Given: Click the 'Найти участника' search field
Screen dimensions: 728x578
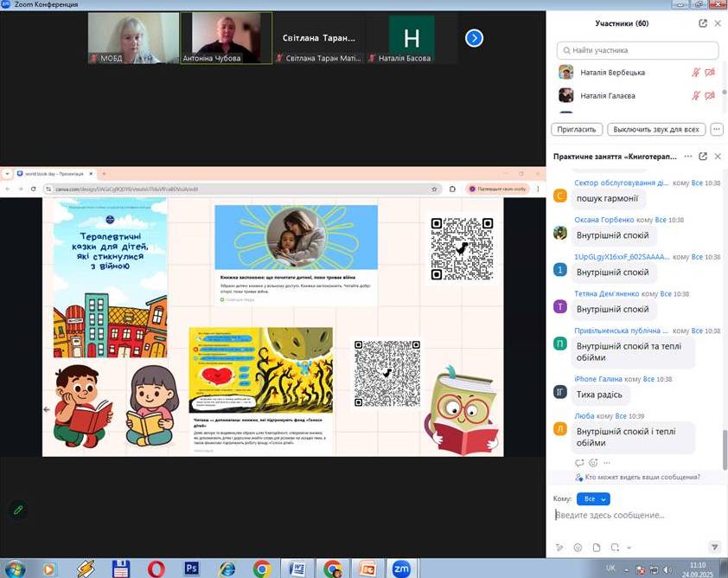Looking at the screenshot, I should click(x=638, y=50).
